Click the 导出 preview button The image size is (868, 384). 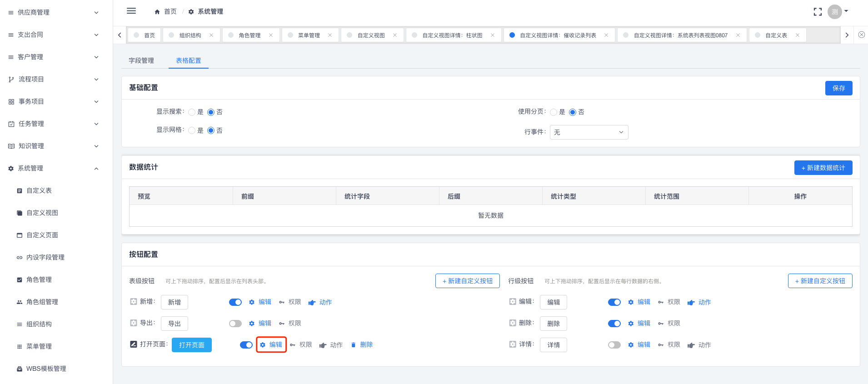point(175,324)
